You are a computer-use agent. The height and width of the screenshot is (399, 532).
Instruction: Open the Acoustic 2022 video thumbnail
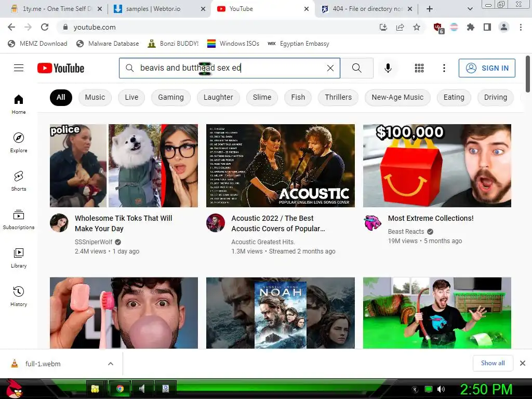pyautogui.click(x=281, y=166)
